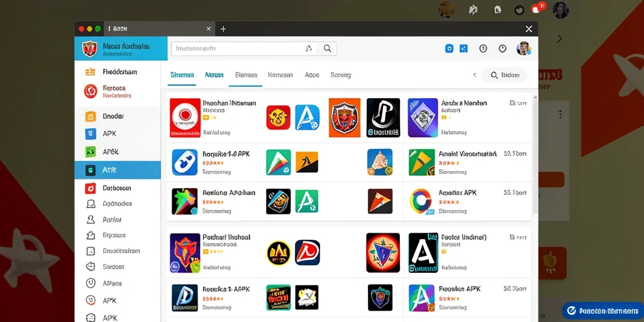Click the orange button in the background window
Image resolution: width=644 pixels, height=322 pixels.
[551, 180]
